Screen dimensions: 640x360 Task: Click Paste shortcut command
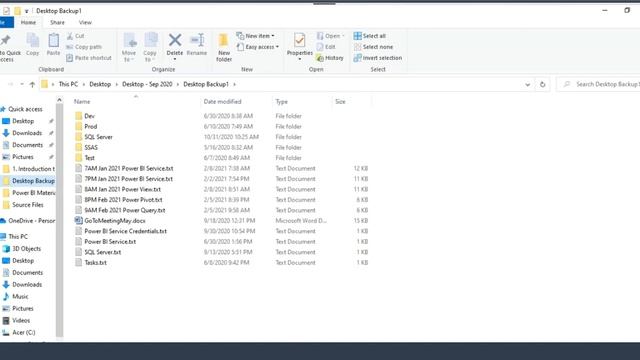(89, 58)
